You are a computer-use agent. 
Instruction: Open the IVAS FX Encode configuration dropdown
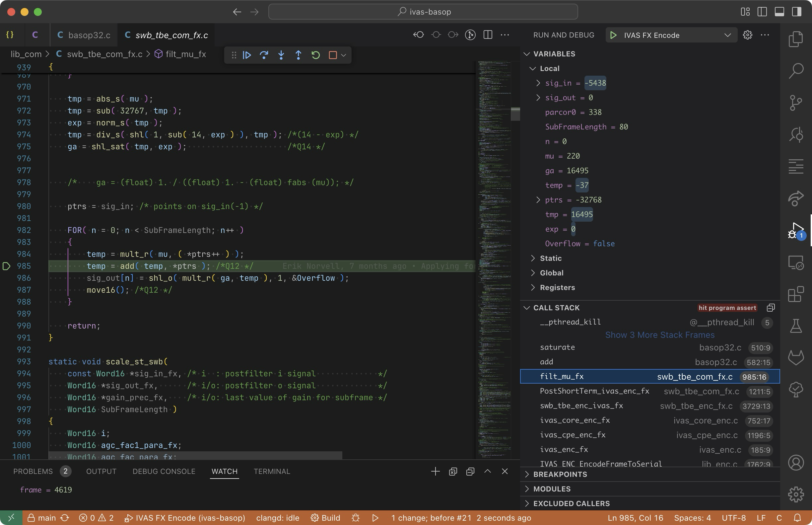coord(727,35)
